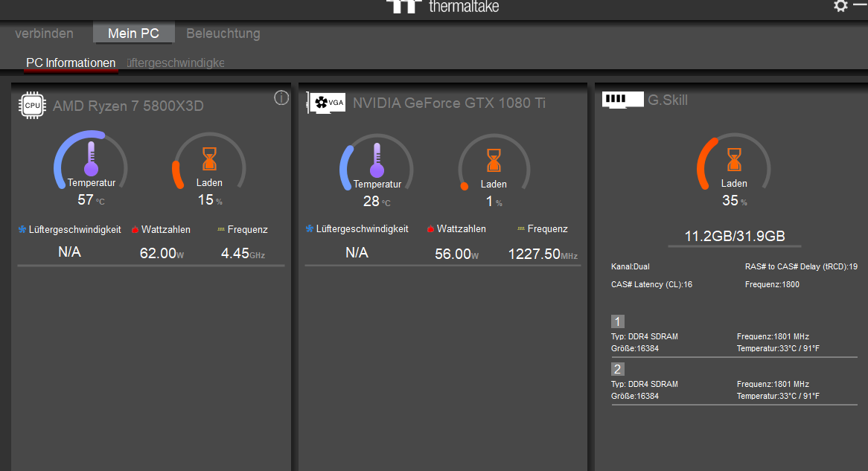Viewport: 868px width, 471px height.
Task: Open the Beleuchtung tab
Action: click(x=223, y=33)
